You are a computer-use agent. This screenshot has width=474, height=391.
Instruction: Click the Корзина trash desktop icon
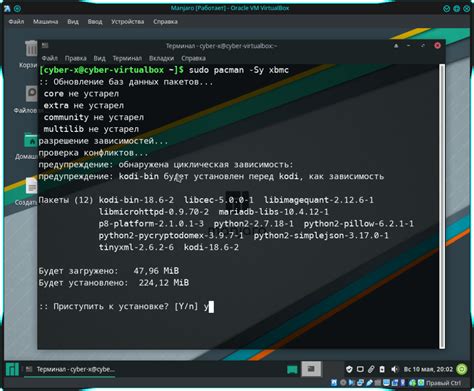click(31, 49)
